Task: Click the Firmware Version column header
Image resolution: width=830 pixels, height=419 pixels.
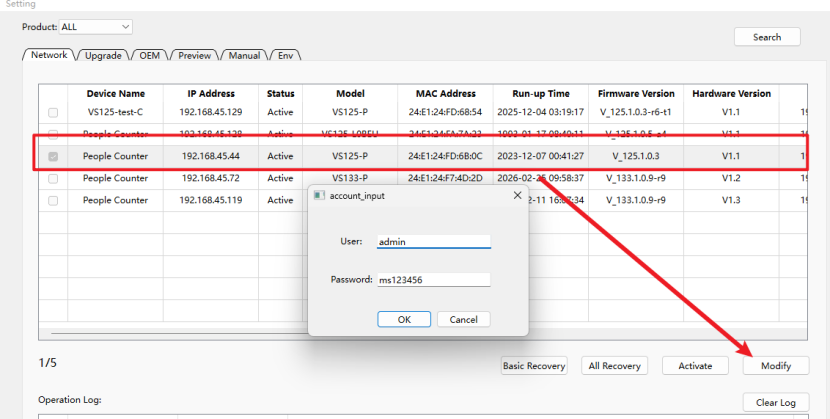Action: (x=636, y=94)
